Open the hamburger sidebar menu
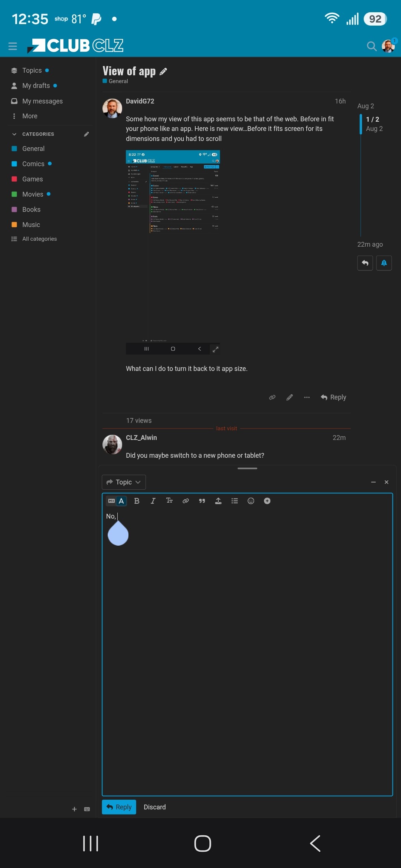Viewport: 401px width, 868px height. tap(13, 46)
